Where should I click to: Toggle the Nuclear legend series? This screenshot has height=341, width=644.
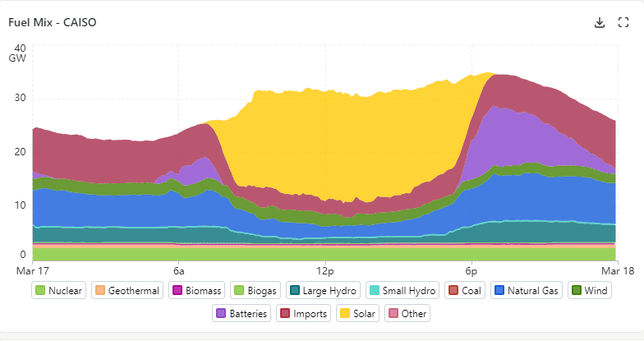click(x=58, y=290)
